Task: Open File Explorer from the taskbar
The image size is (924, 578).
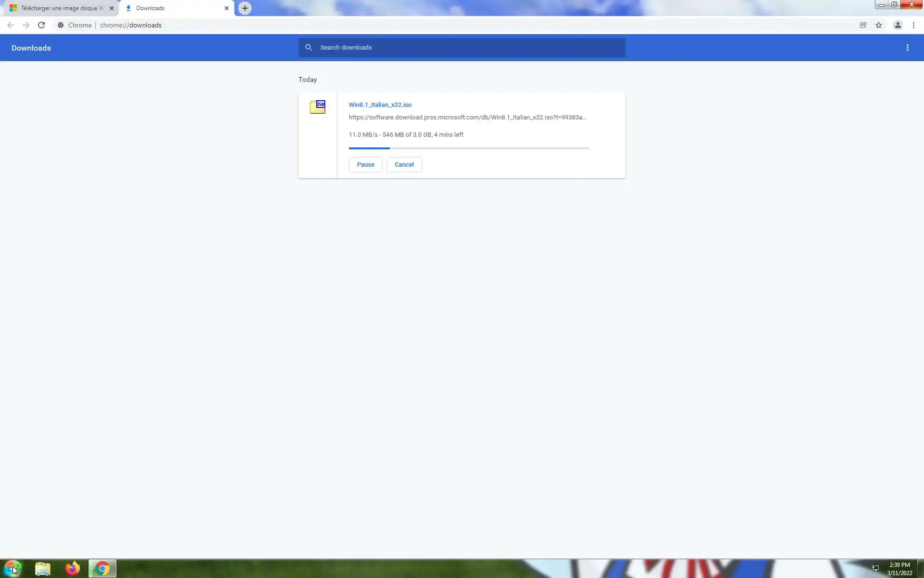Action: click(43, 568)
